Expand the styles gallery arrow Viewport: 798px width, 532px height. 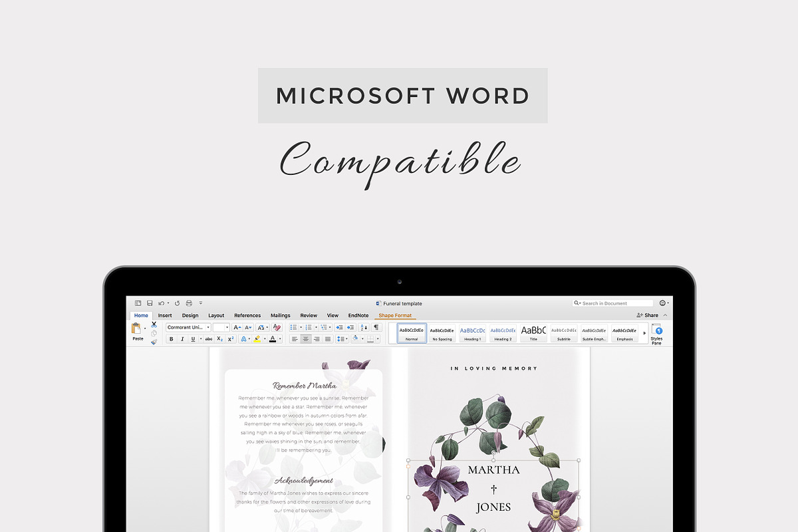pos(644,333)
